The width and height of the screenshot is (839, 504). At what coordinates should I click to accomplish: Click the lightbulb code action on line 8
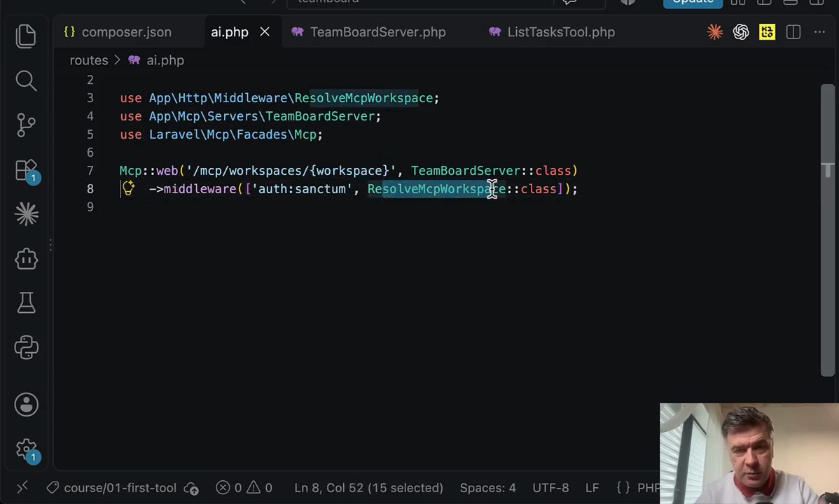point(128,188)
